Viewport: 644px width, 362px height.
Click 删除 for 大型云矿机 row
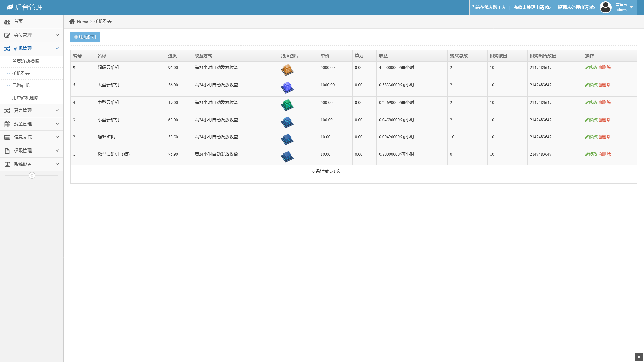[605, 85]
